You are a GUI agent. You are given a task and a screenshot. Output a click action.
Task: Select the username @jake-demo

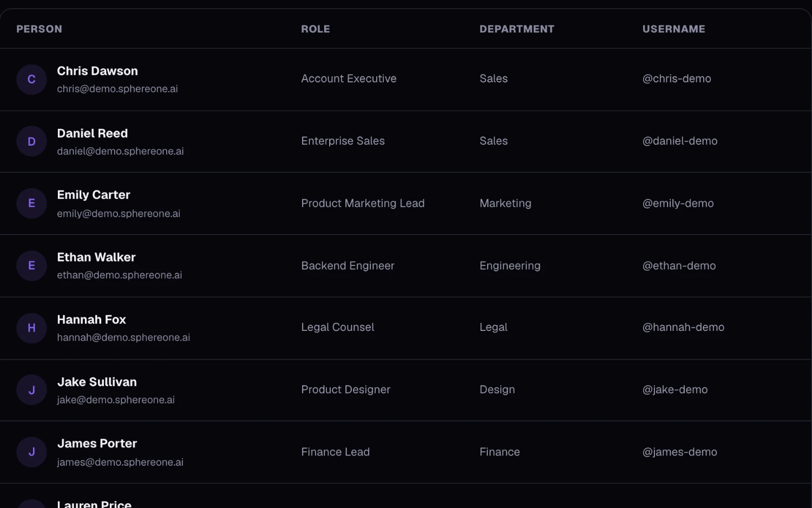pyautogui.click(x=675, y=389)
